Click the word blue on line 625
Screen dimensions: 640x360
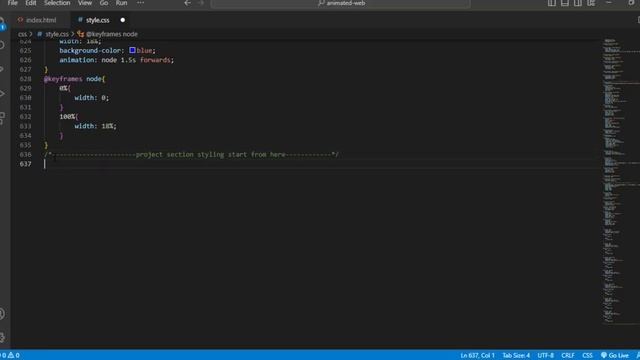(144, 51)
